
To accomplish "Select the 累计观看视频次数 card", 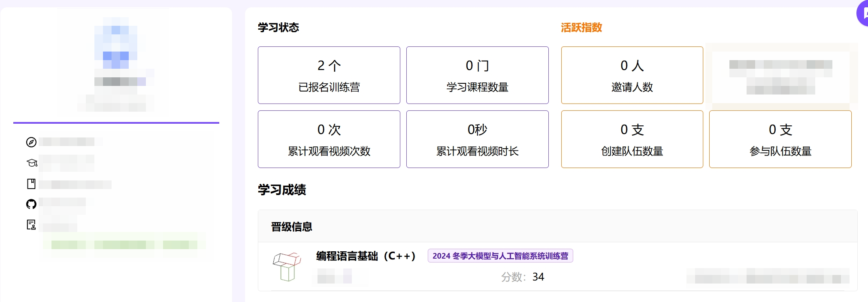I will tap(329, 139).
